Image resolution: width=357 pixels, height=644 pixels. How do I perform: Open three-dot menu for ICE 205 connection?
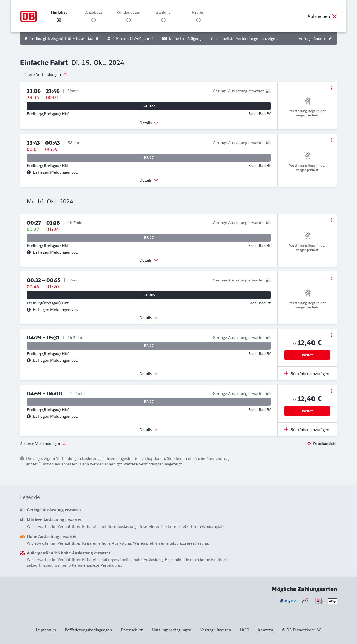pos(332,278)
